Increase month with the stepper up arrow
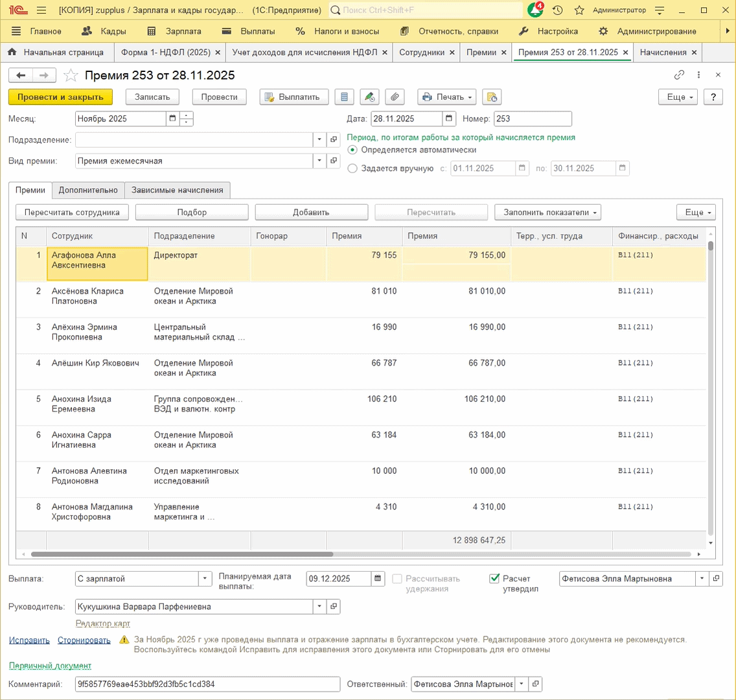 (x=187, y=115)
